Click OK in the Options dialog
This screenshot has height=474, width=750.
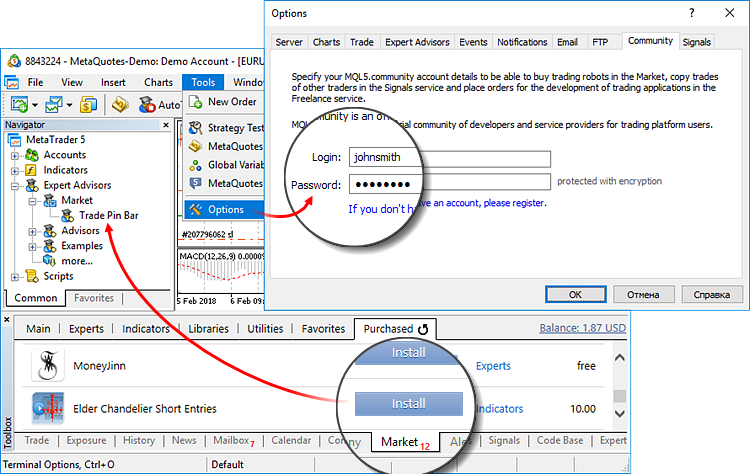pyautogui.click(x=575, y=295)
